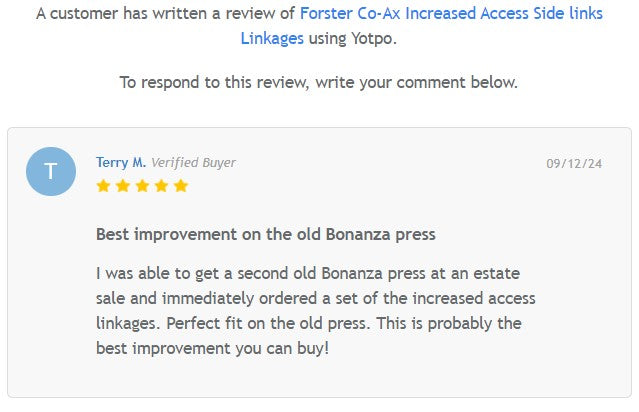Click the reviewer name Terry M.

pos(120,162)
